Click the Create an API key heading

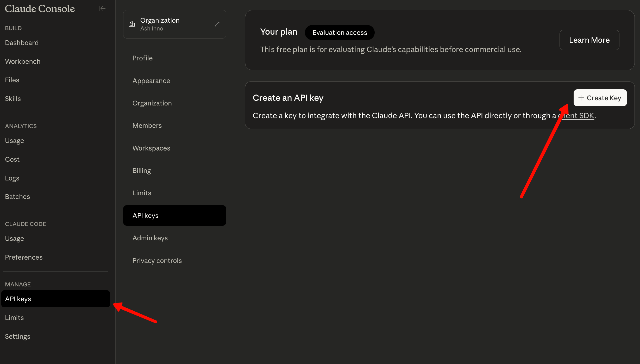[x=288, y=98]
